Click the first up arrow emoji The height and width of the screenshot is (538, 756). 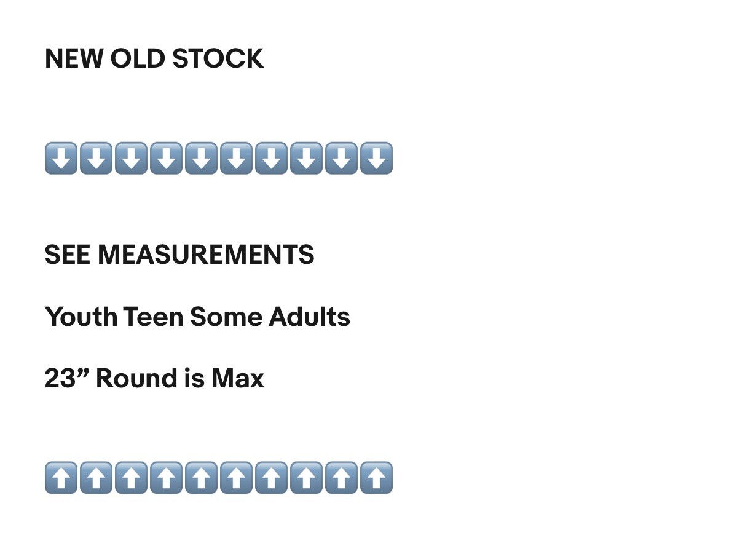(61, 478)
